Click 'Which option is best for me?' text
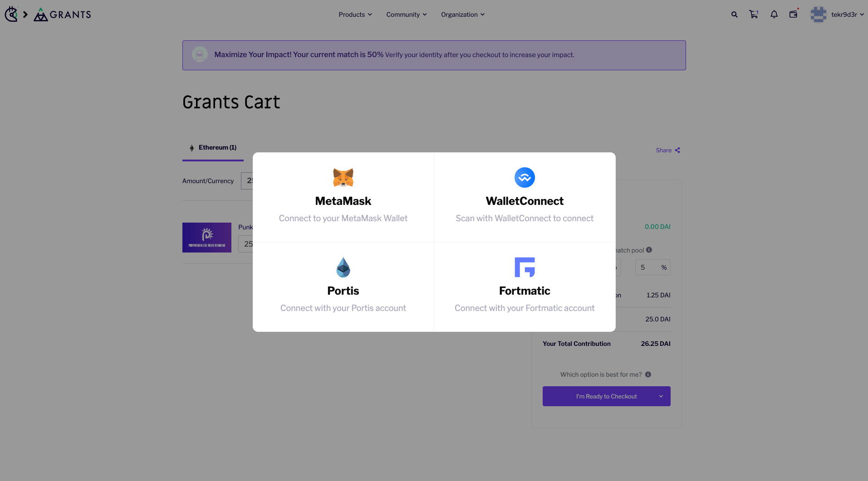 click(601, 374)
